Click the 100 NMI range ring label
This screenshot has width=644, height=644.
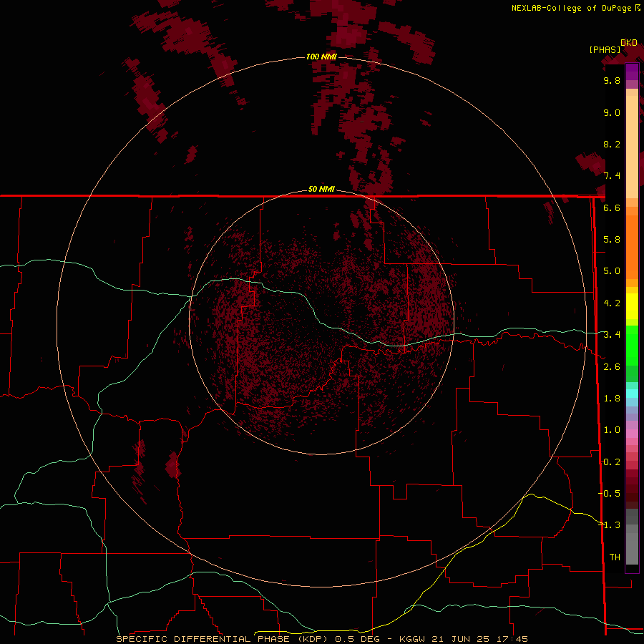pyautogui.click(x=321, y=57)
